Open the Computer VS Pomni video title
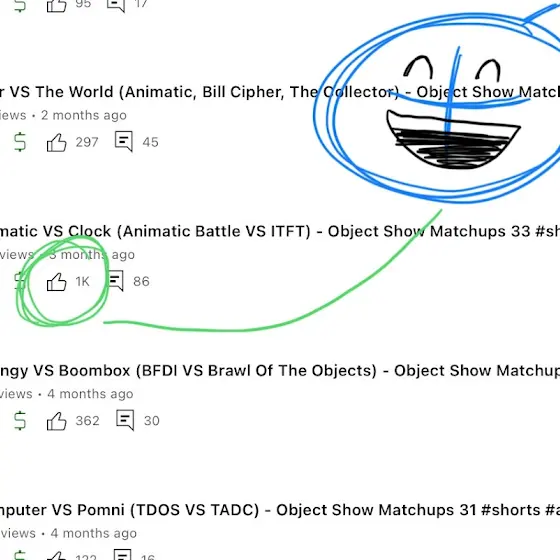 [280, 510]
